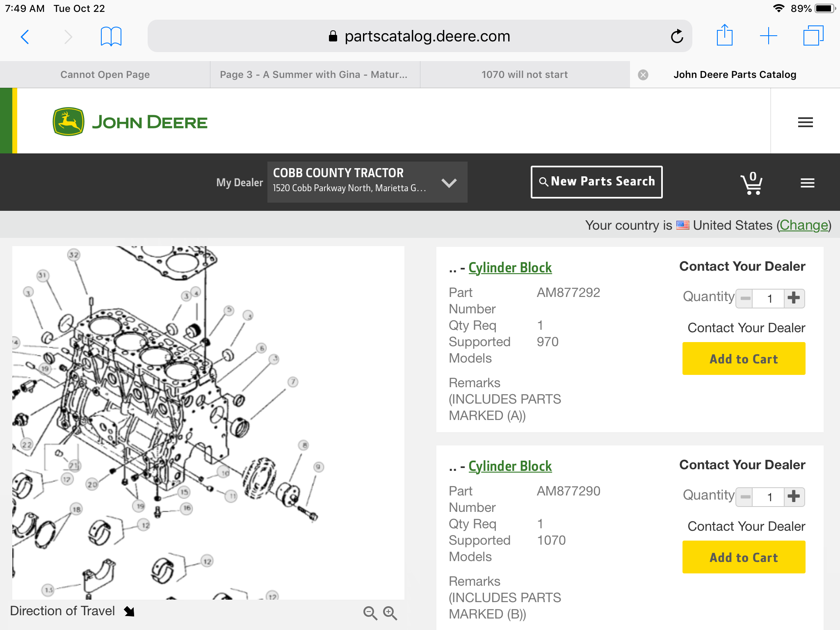
Task: Show all tabs overview icon
Action: (x=813, y=36)
